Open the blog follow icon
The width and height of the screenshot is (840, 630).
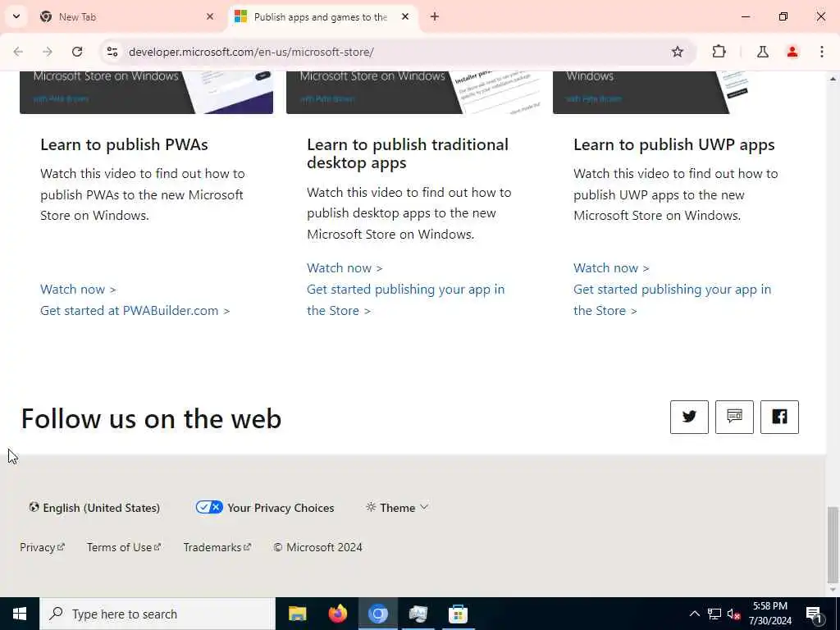point(734,417)
